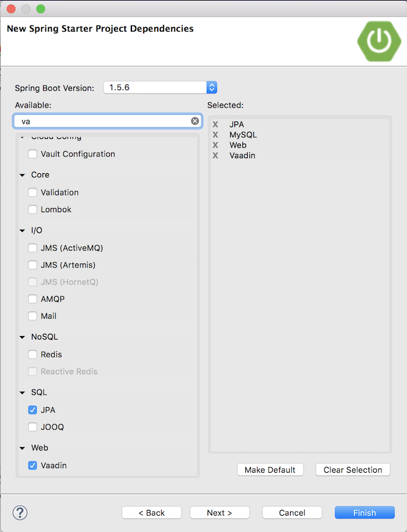
Task: Proceed with the Next > button
Action: click(219, 513)
